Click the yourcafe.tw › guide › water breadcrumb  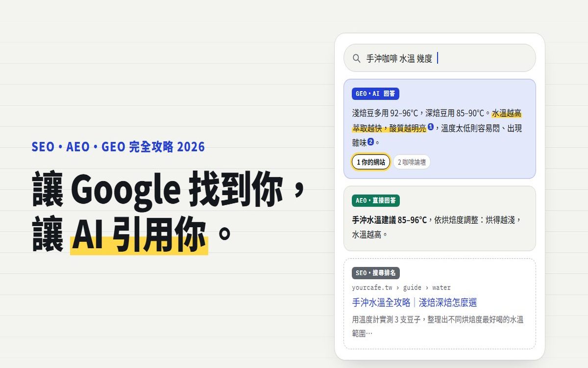point(401,288)
